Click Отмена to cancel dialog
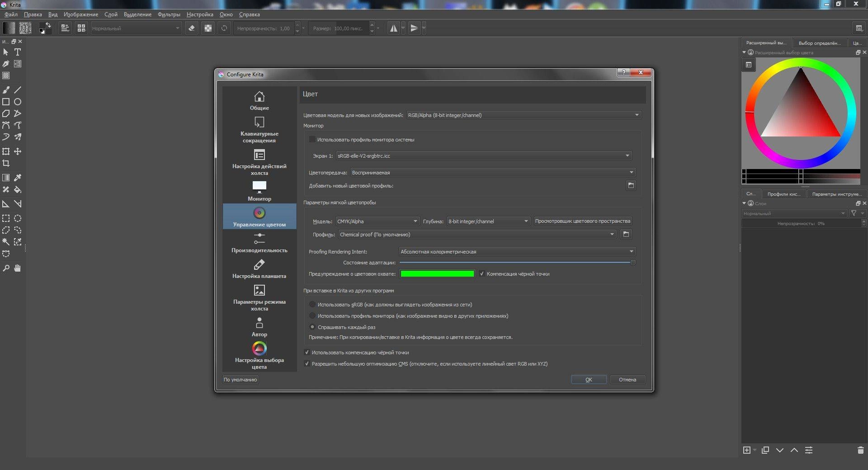The height and width of the screenshot is (470, 868). pos(627,380)
